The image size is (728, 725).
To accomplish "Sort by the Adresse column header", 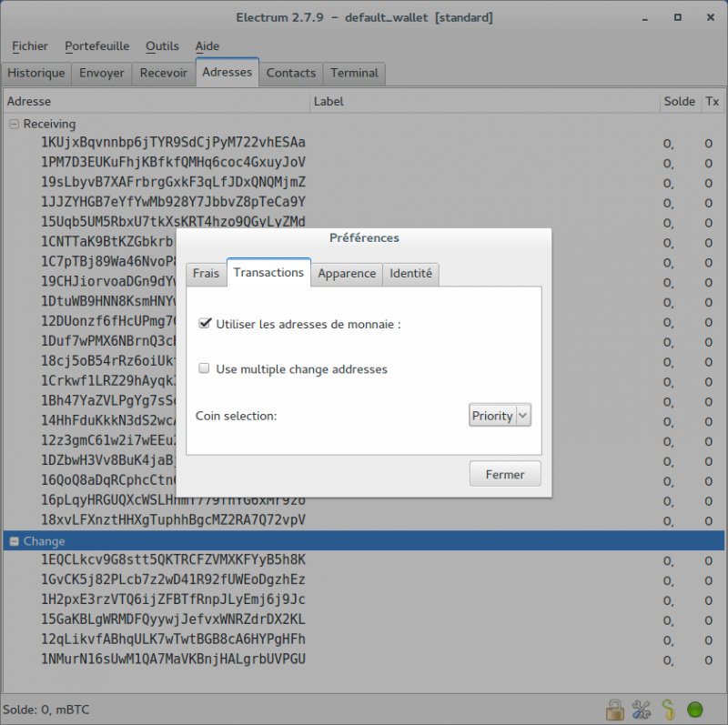I will pyautogui.click(x=157, y=101).
